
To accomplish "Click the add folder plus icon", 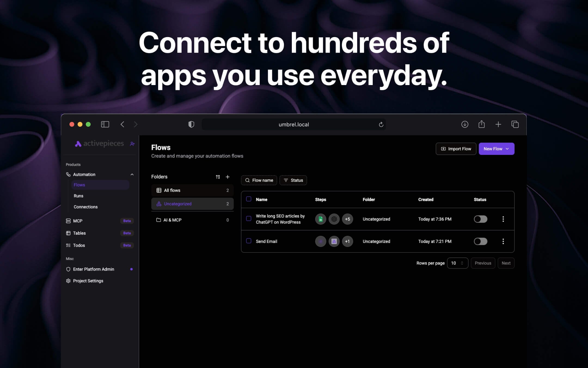I will [228, 177].
